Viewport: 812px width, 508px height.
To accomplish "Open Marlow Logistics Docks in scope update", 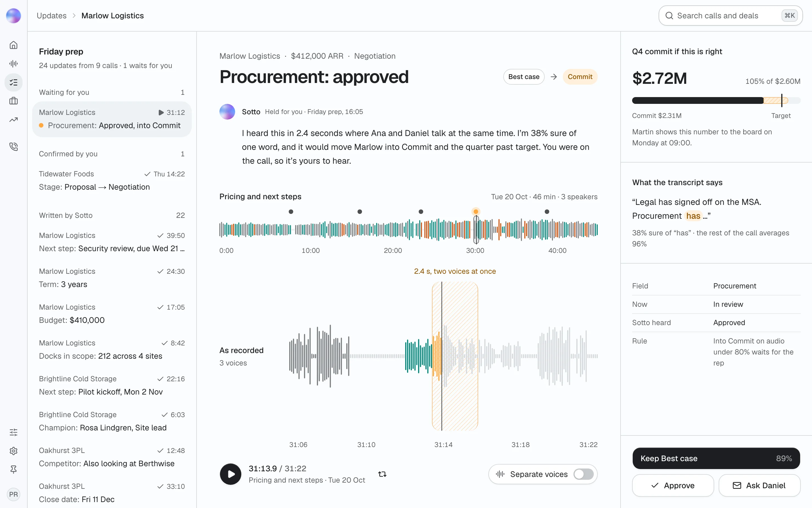I will (112, 349).
